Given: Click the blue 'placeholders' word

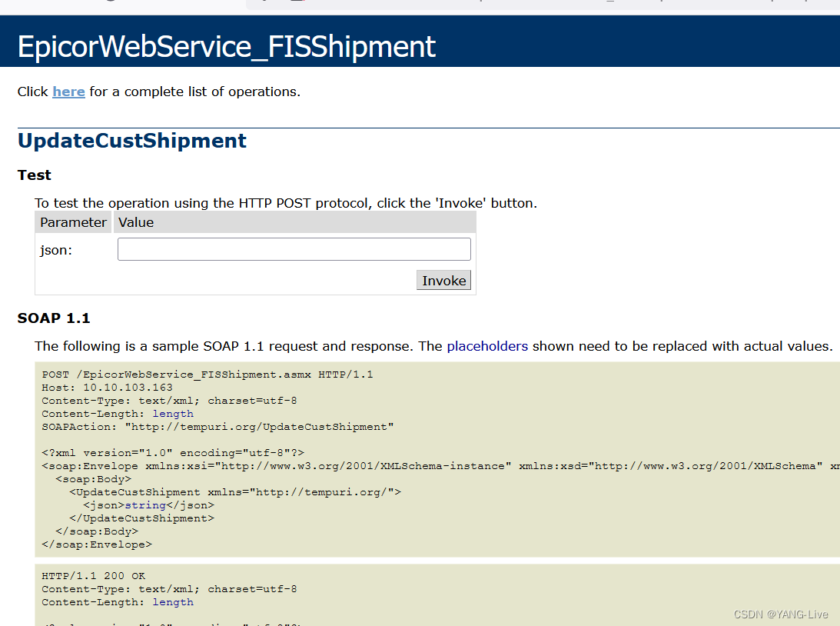Looking at the screenshot, I should (x=487, y=346).
